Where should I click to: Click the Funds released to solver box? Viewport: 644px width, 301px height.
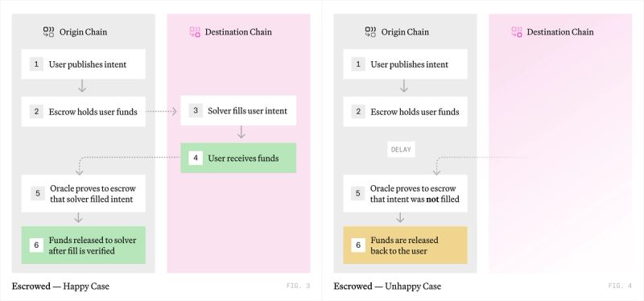point(84,245)
